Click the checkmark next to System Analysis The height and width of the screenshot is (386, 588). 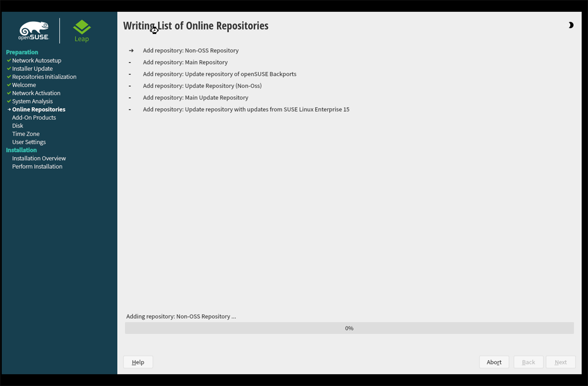pos(8,101)
